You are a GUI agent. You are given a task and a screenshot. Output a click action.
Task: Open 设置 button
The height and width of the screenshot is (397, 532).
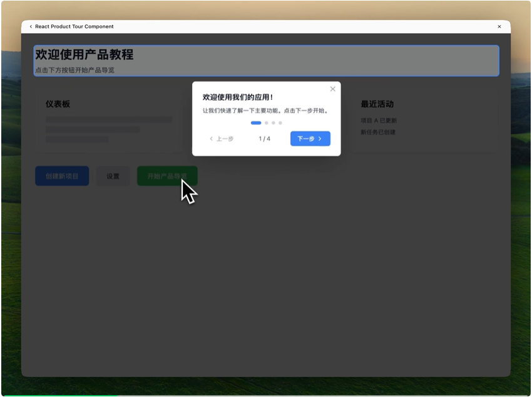click(113, 176)
